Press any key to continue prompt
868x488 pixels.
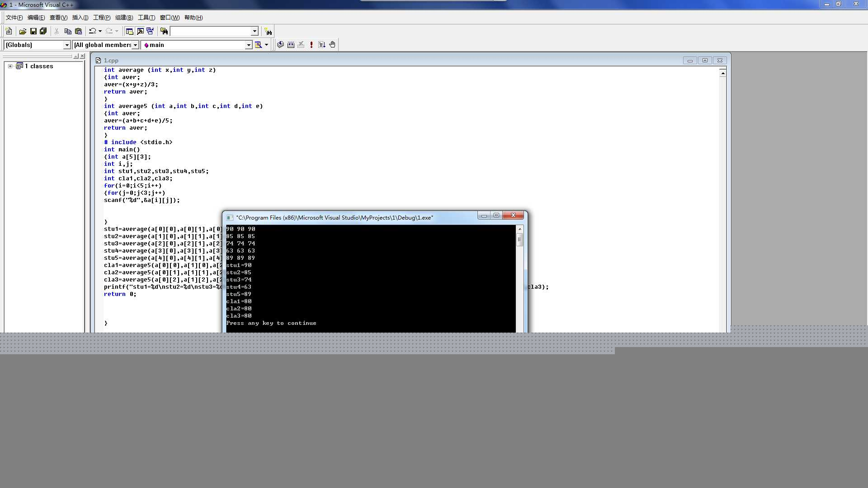click(271, 323)
